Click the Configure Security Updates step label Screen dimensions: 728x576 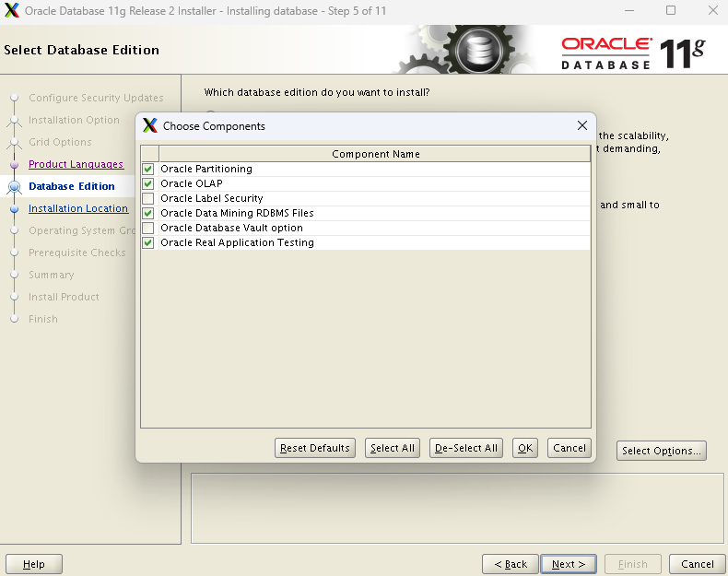tap(96, 98)
